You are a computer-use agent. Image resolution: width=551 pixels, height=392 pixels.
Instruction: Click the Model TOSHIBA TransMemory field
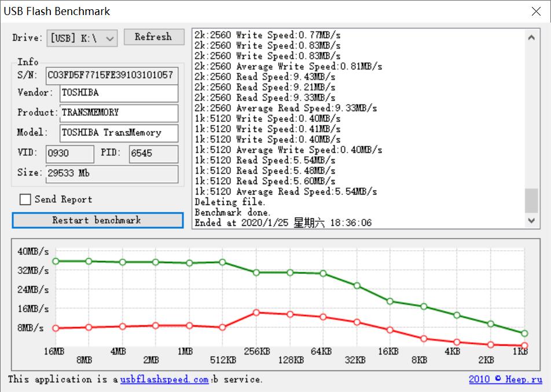point(119,133)
